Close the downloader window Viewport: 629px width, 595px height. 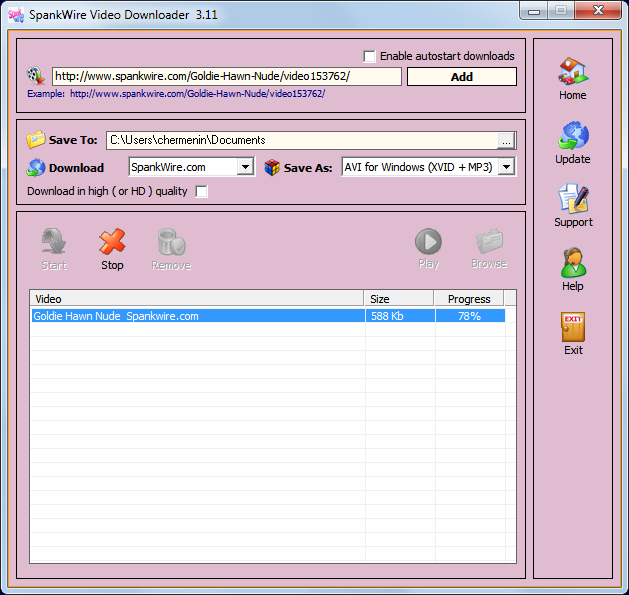598,10
